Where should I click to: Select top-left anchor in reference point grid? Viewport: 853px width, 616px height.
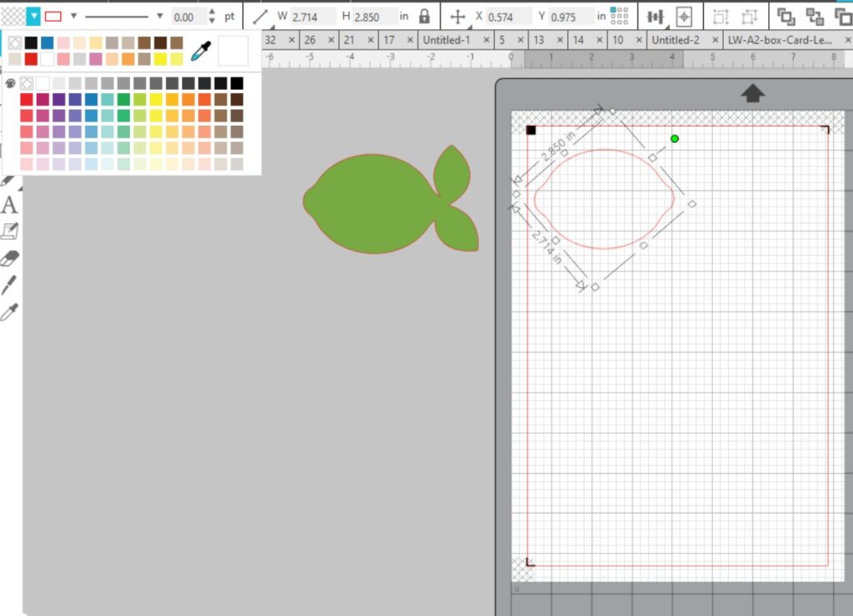613,11
